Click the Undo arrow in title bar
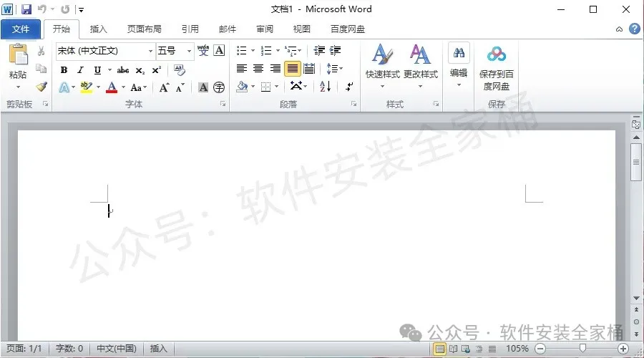The width and height of the screenshot is (644, 358). [42, 9]
